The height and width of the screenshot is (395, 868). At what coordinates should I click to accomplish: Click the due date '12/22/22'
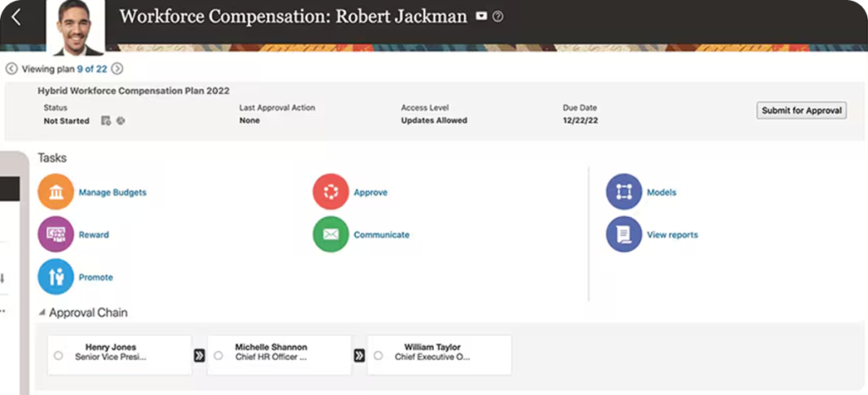click(x=580, y=120)
